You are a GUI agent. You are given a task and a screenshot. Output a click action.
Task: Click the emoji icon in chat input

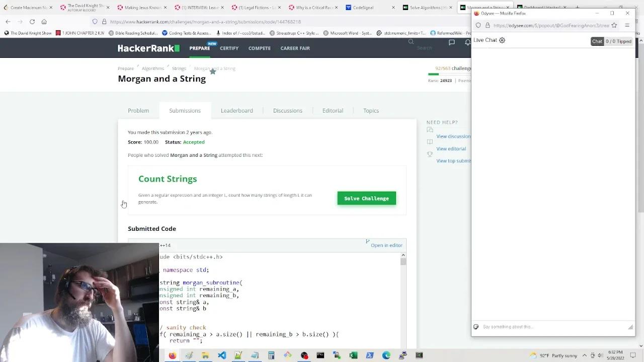coord(476,327)
